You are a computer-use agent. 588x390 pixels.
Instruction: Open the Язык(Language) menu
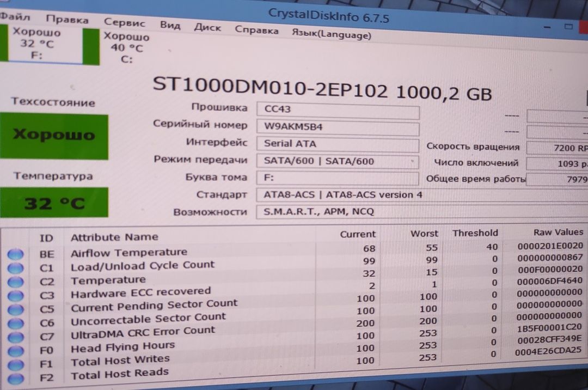(332, 34)
